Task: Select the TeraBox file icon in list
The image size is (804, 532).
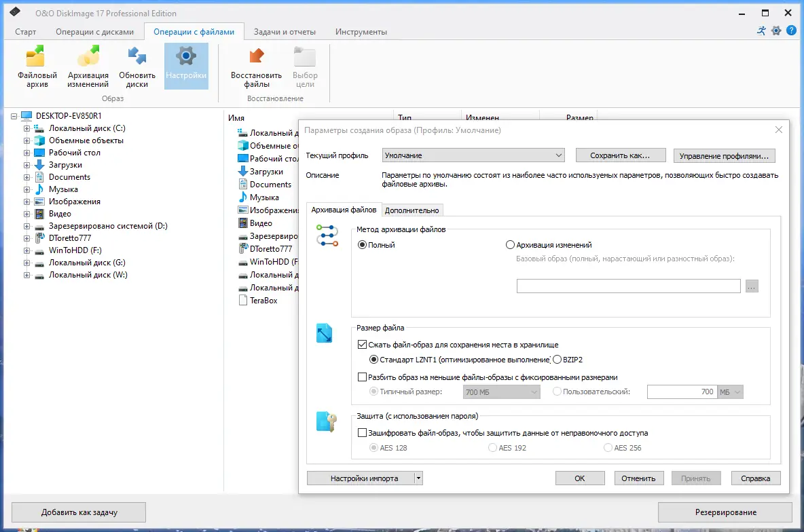Action: pos(243,301)
